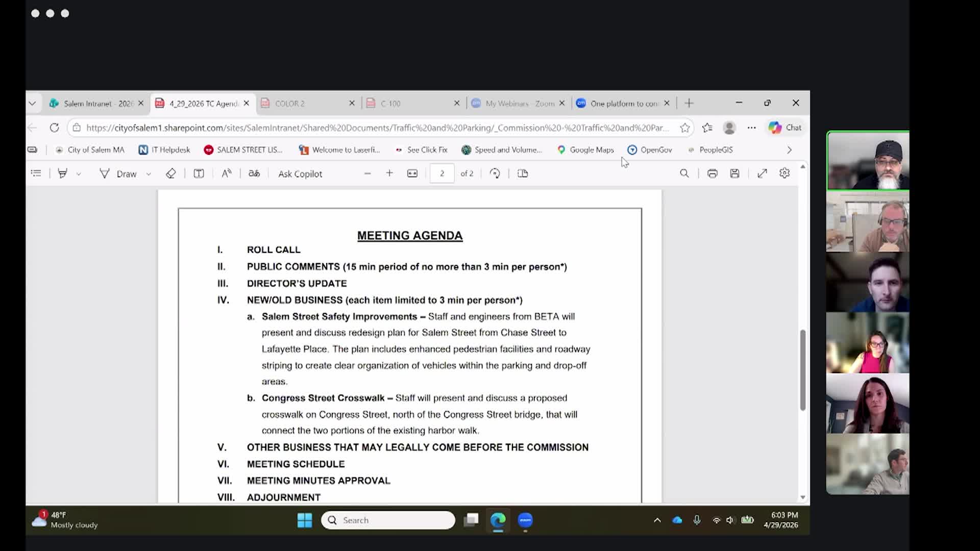Select the participant in pink top
This screenshot has width=980, height=551.
[x=868, y=343]
